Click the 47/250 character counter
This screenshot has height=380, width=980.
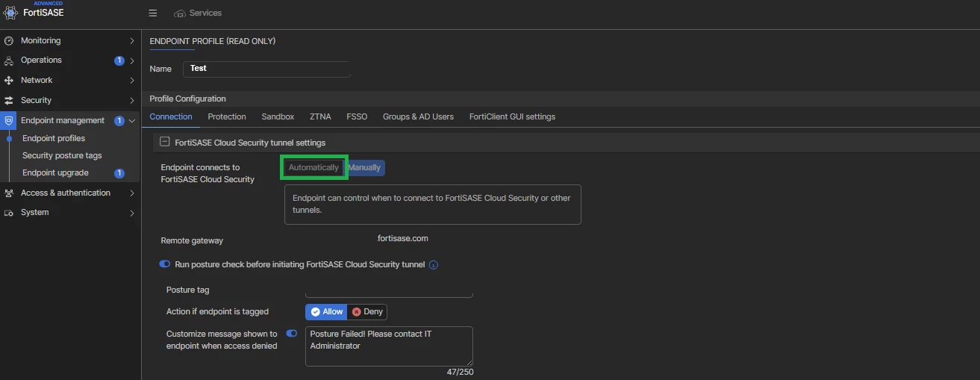click(460, 372)
